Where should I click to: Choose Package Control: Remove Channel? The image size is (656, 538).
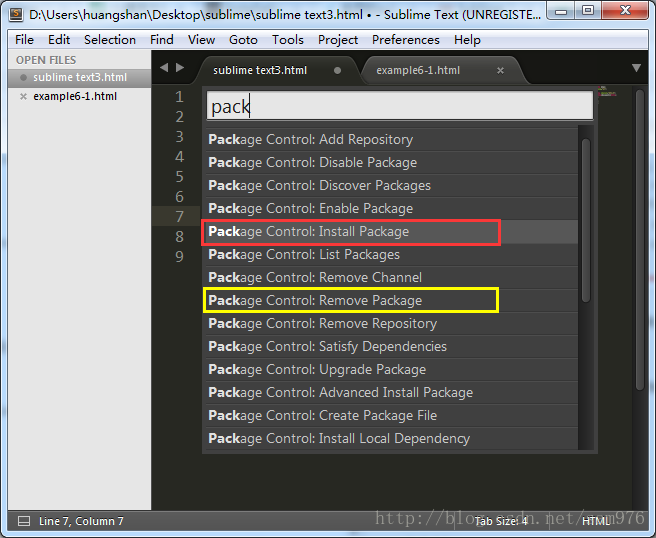pos(391,277)
